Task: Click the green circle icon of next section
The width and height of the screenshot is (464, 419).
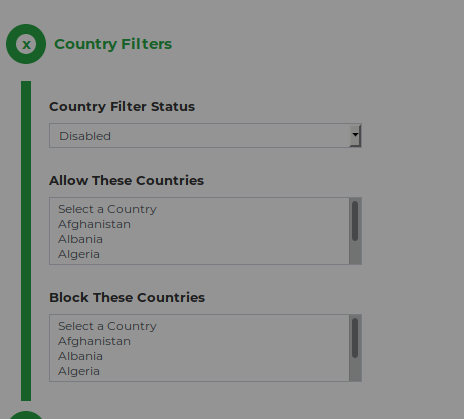Action: click(26, 415)
